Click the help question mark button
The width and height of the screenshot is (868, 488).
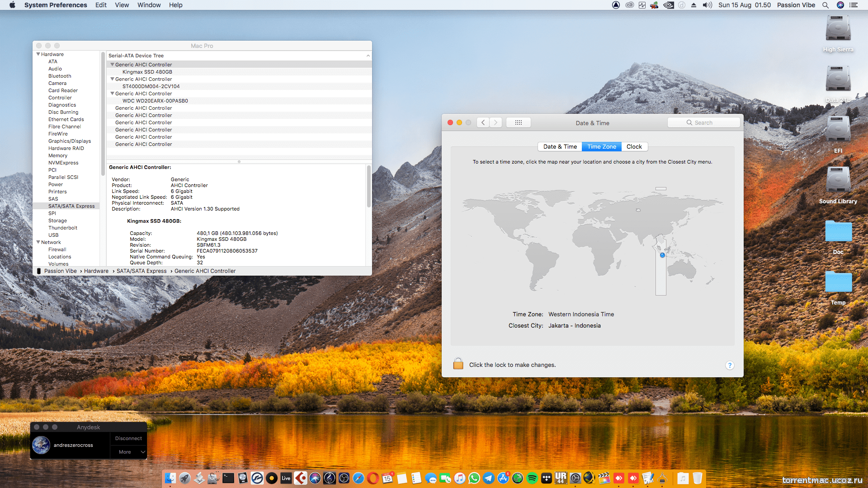(729, 365)
